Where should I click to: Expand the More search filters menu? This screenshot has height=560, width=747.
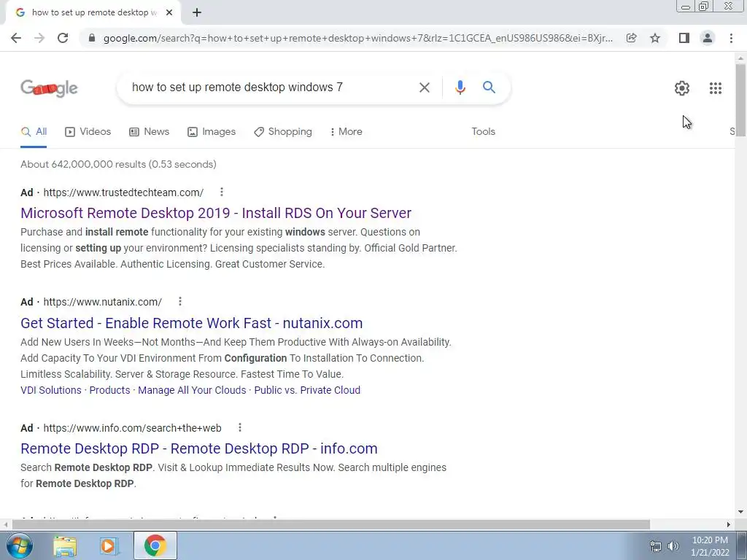click(346, 131)
